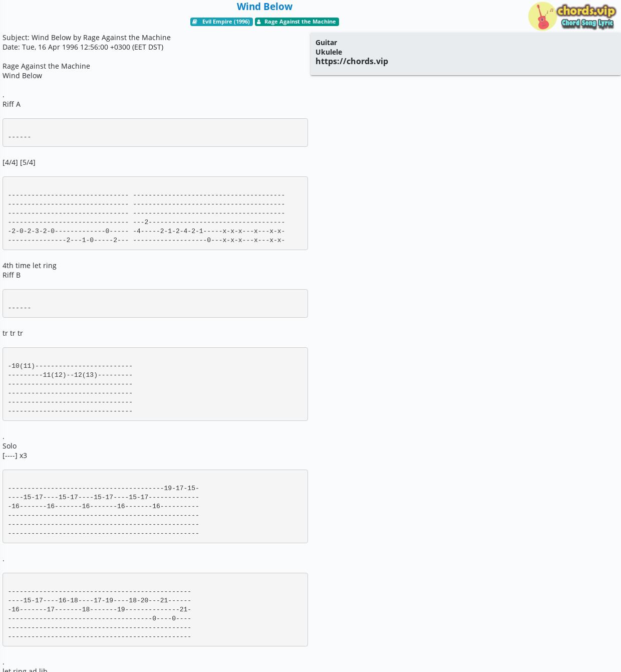Click the Evil Empire (1996) album tag
This screenshot has height=672, width=621.
221,22
